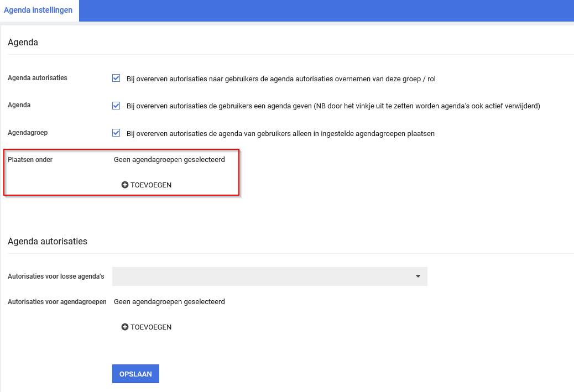This screenshot has width=574, height=392.
Task: Select the Plaatsen onder field label
Action: (x=30, y=160)
